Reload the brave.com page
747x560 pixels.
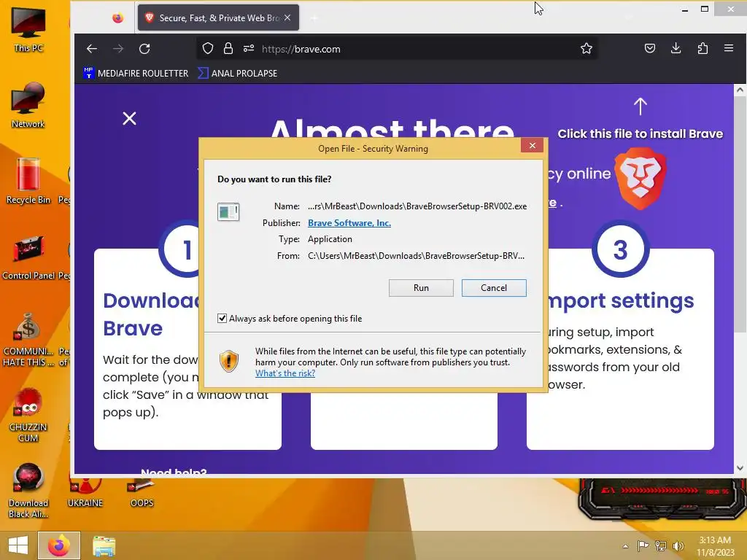pyautogui.click(x=144, y=49)
